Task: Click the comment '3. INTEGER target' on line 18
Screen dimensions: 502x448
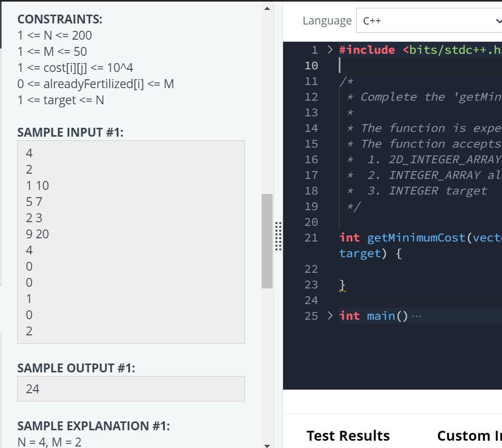Action: 427,191
